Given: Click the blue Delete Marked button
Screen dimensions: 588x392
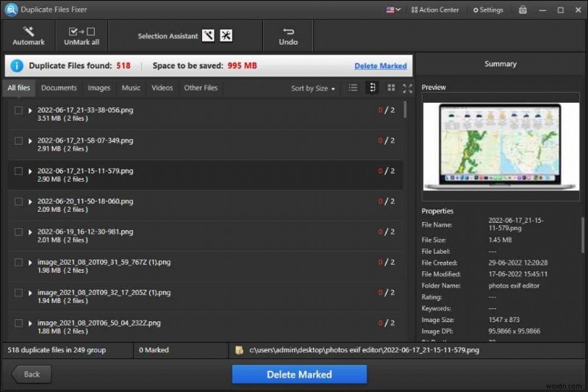Looking at the screenshot, I should 299,374.
